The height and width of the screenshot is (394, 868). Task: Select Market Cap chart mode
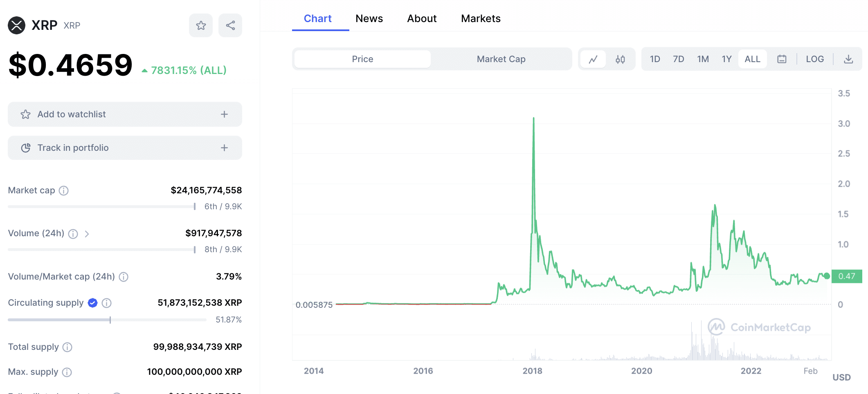[501, 59]
